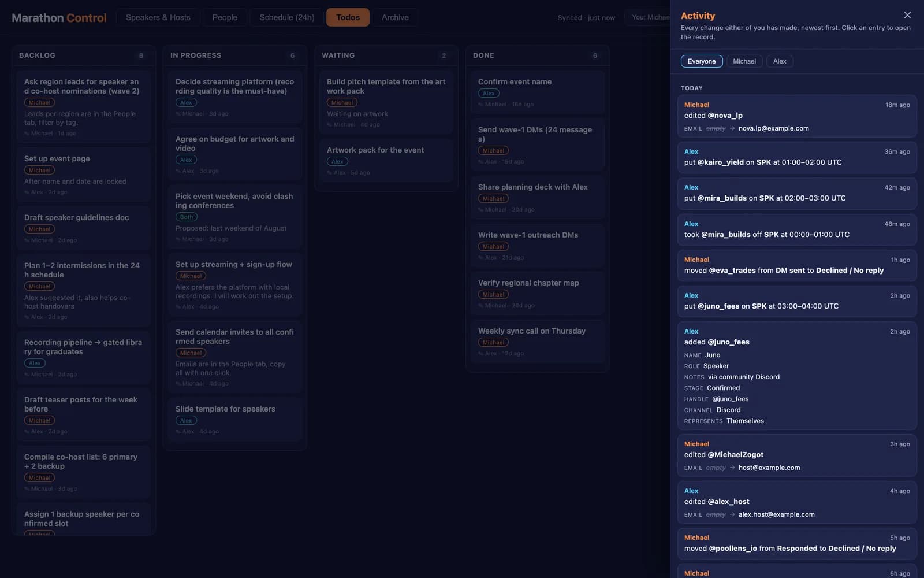Open the edited @nova_lp activity entry
Image resolution: width=924 pixels, height=578 pixels.
click(x=797, y=116)
